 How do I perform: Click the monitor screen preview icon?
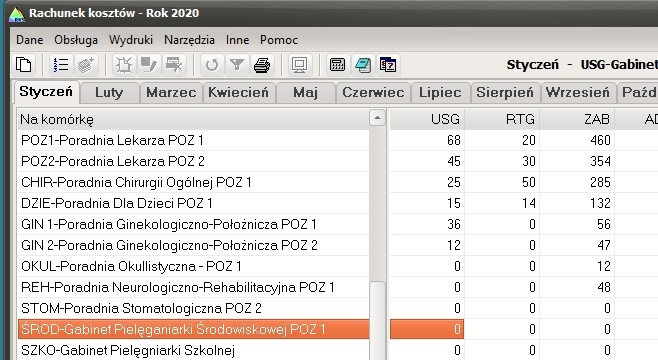(299, 65)
